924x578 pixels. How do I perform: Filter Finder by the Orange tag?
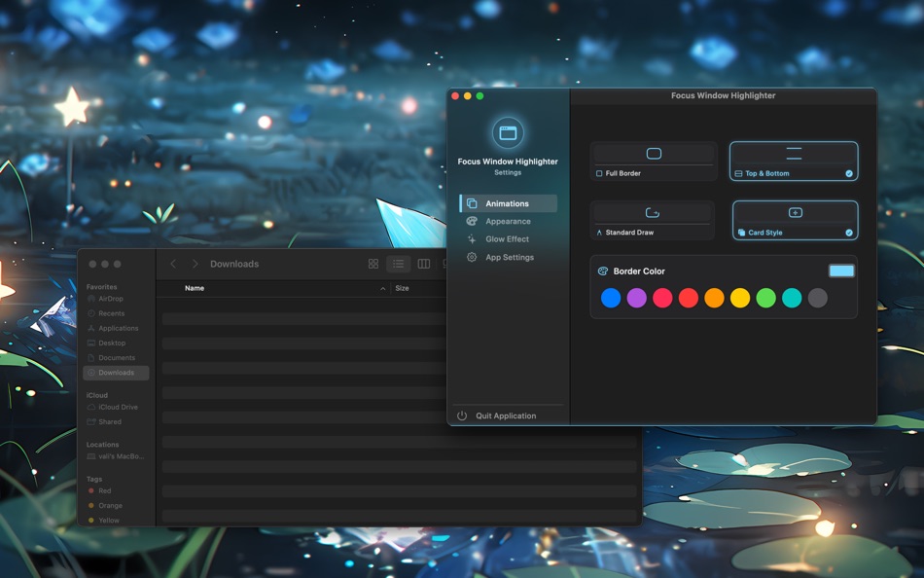[x=110, y=505]
